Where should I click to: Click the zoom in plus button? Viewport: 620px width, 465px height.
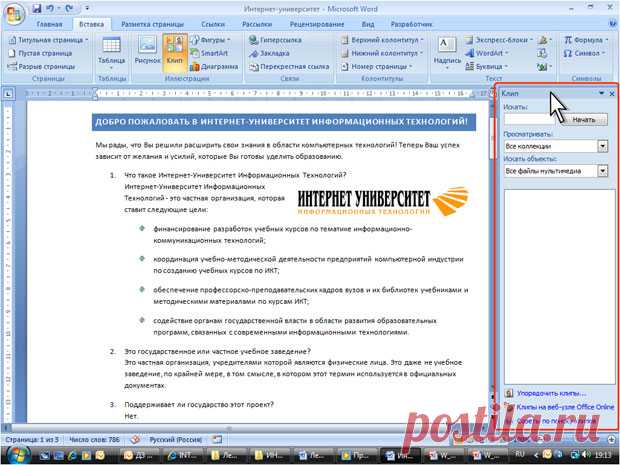point(611,440)
